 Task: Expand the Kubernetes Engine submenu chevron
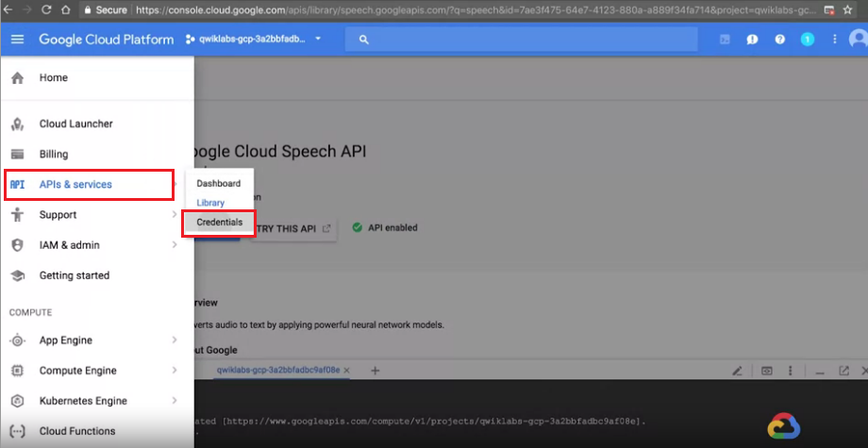point(175,401)
